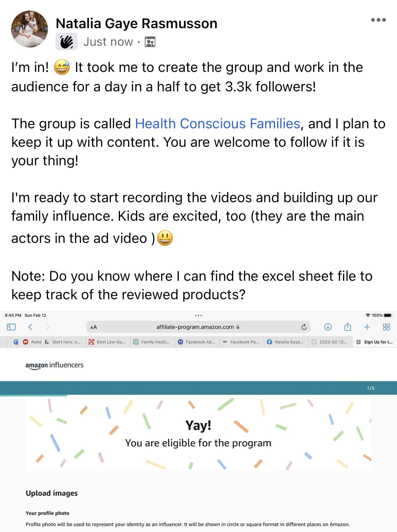Close the Sign Up tab with its X
This screenshot has width=397, height=532.
359,342
